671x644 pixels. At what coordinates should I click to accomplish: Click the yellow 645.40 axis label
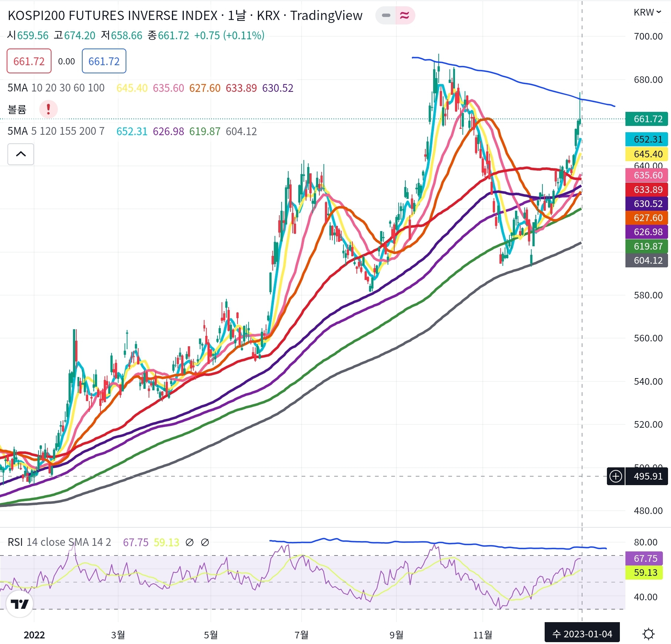click(x=647, y=154)
